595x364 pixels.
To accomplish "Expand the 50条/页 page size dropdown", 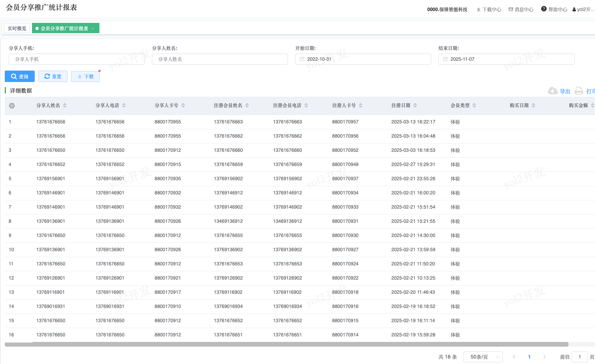I will pyautogui.click(x=483, y=357).
